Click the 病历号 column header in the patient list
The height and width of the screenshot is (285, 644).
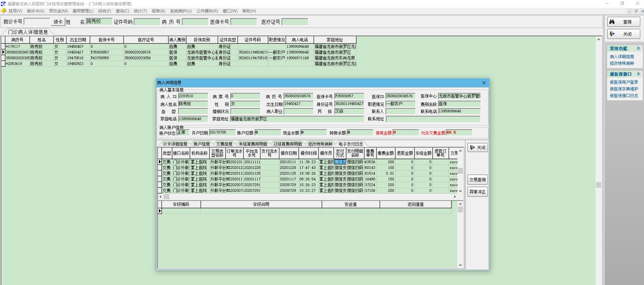click(17, 40)
